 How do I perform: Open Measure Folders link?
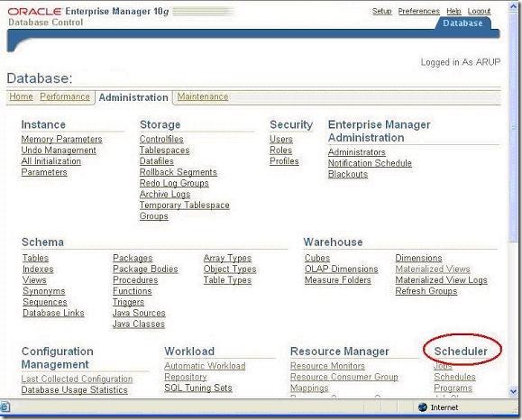coord(337,280)
